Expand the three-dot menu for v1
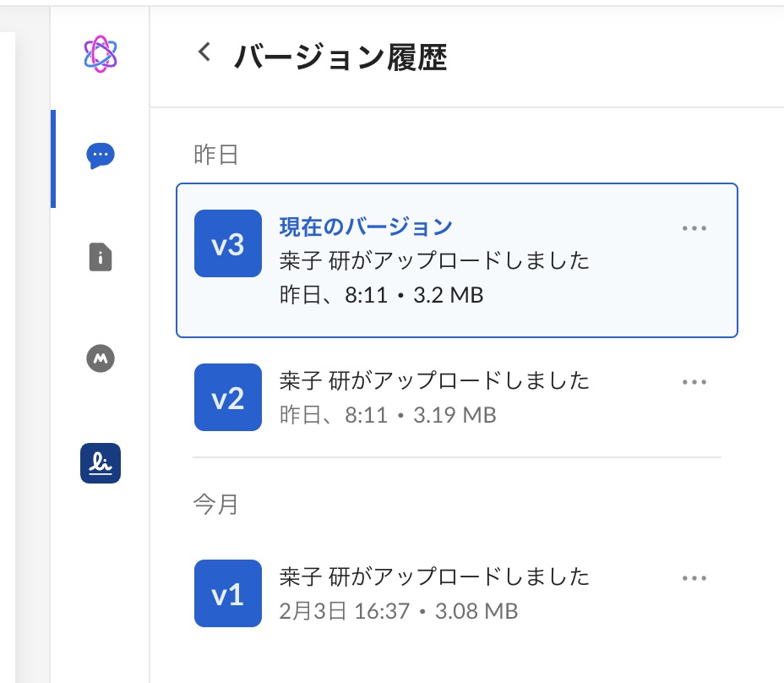Image resolution: width=784 pixels, height=683 pixels. click(x=694, y=578)
